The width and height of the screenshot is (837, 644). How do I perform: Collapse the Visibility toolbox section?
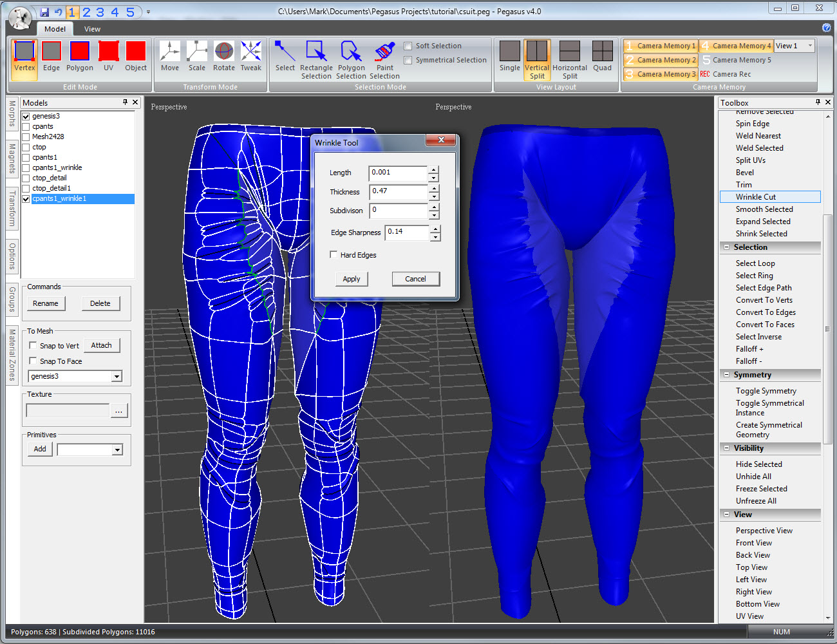tap(727, 448)
